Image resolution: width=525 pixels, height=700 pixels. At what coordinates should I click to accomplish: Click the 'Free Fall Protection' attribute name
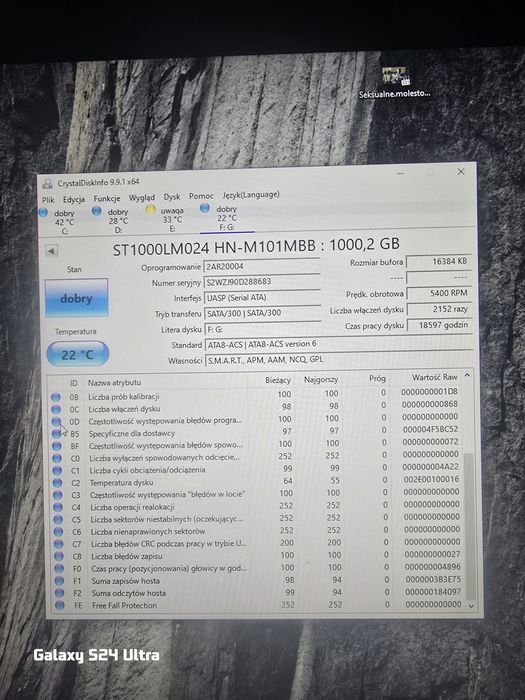point(125,606)
